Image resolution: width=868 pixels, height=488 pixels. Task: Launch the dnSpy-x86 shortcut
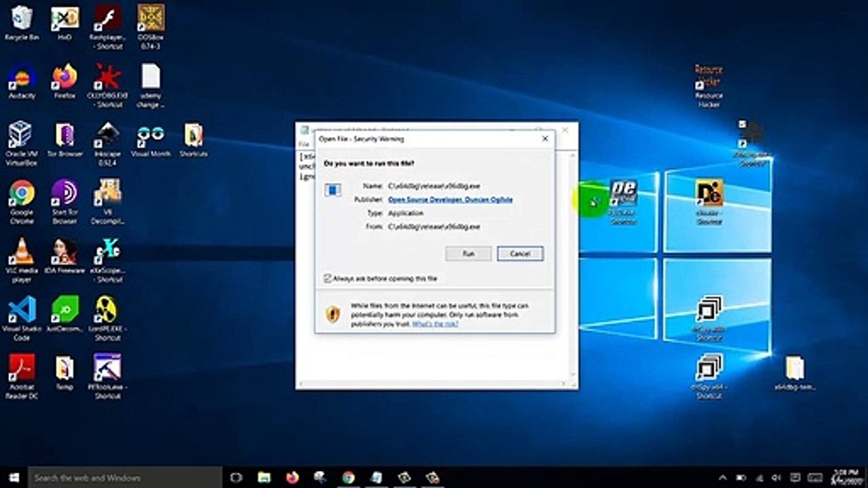pyautogui.click(x=709, y=319)
